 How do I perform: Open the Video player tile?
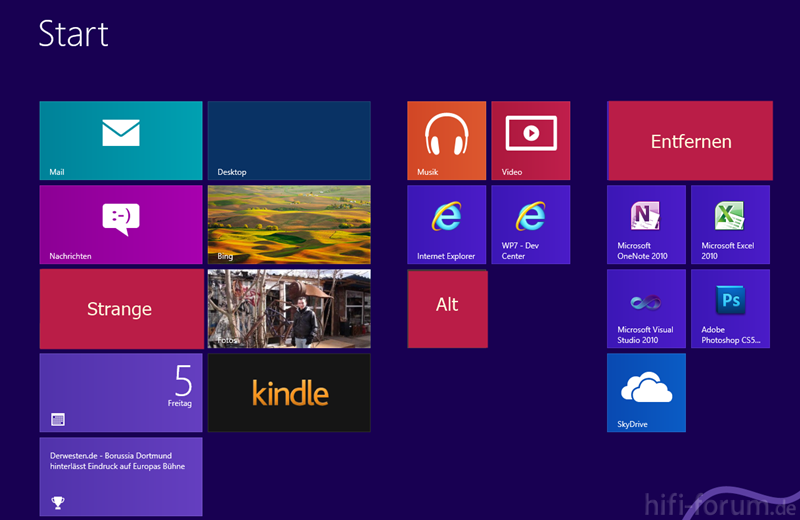click(x=530, y=140)
